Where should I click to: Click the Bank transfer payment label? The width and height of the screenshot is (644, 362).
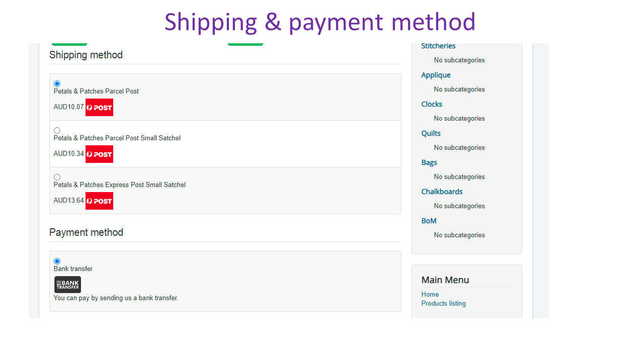[73, 269]
